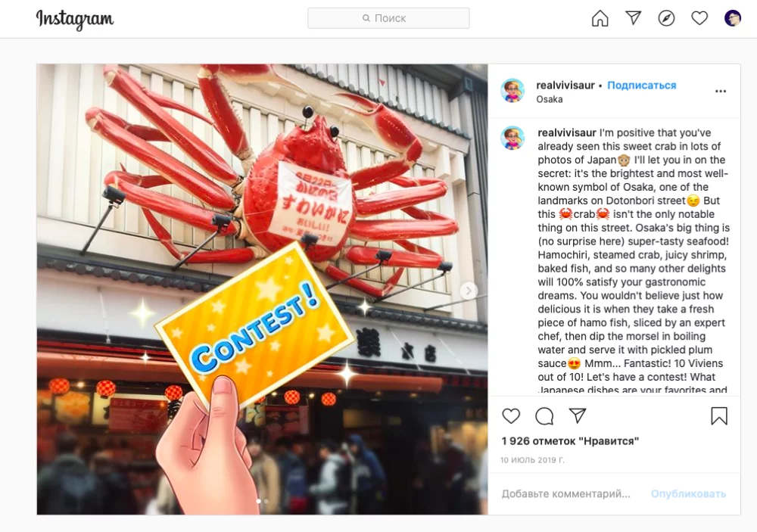Click the Instagram logo
This screenshot has width=757, height=532.
(x=75, y=20)
